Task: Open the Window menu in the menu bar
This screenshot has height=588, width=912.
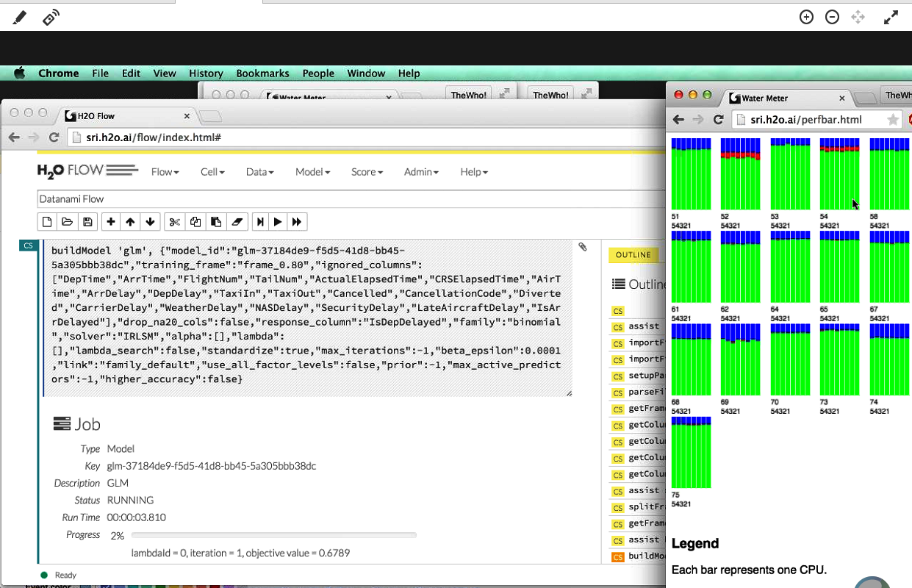Action: tap(366, 73)
